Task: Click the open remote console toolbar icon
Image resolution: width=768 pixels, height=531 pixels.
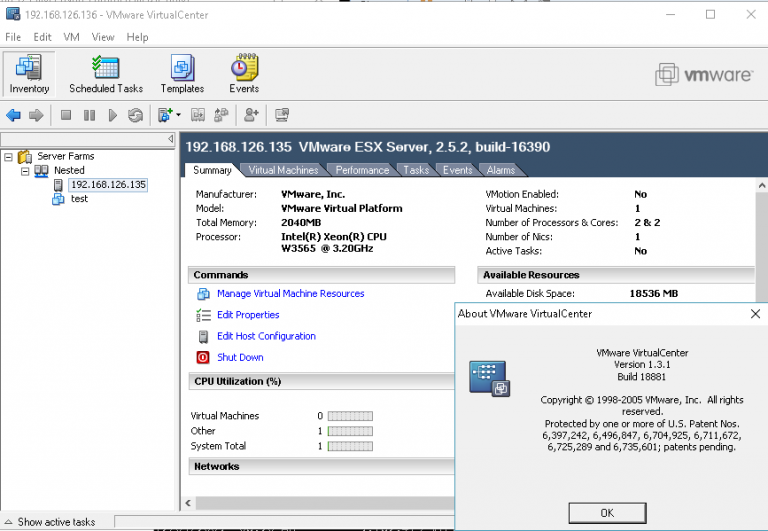Action: 282,115
